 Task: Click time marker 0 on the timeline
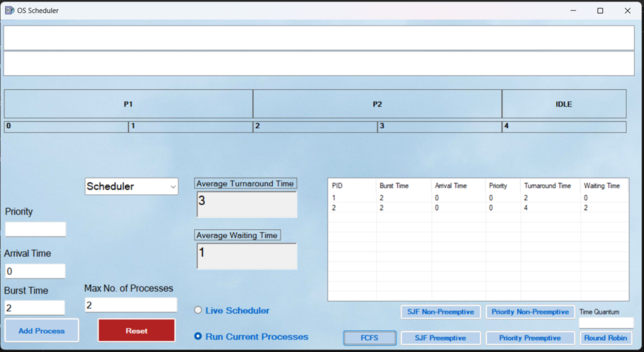pos(66,127)
